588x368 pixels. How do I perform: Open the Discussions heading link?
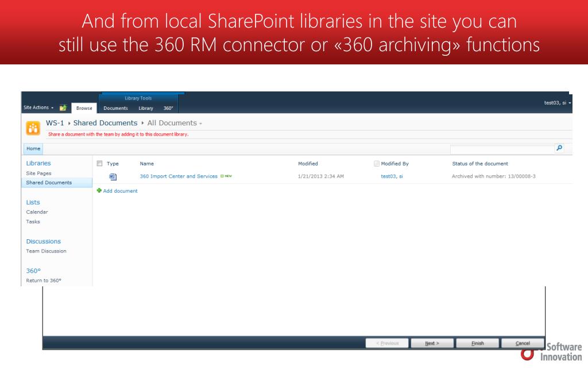click(43, 241)
